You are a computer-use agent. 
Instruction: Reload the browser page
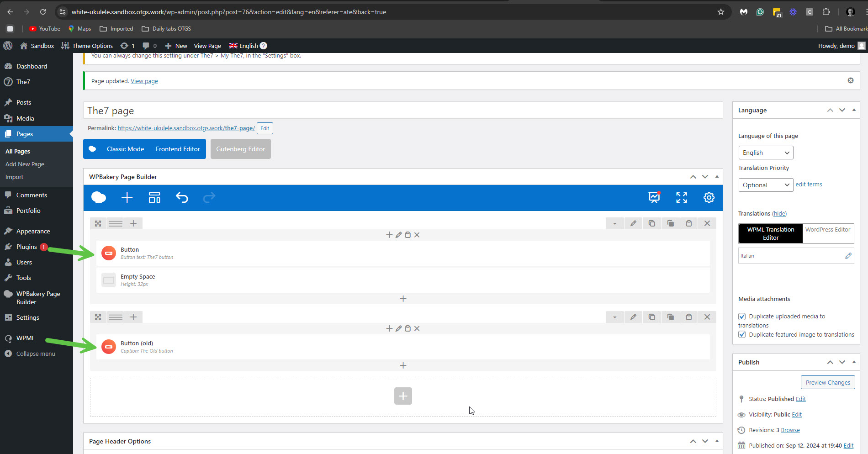click(x=42, y=12)
